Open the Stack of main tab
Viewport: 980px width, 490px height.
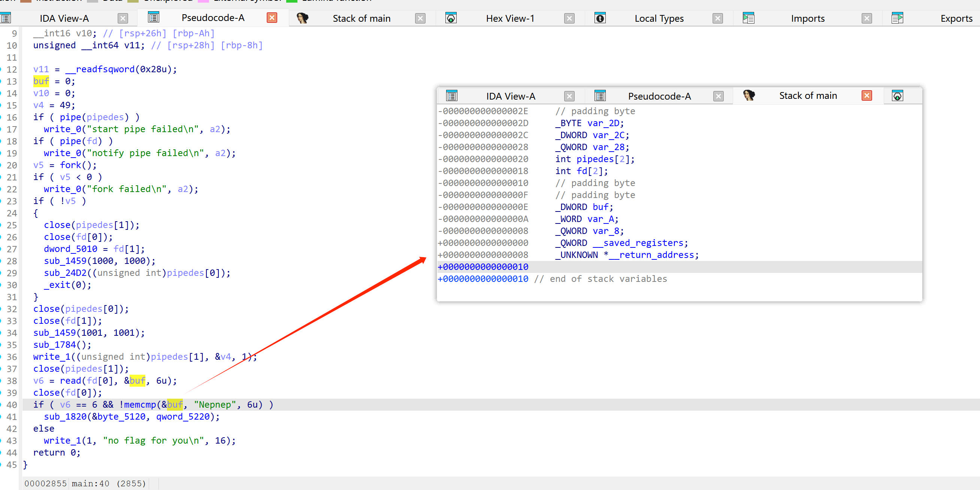(x=362, y=18)
